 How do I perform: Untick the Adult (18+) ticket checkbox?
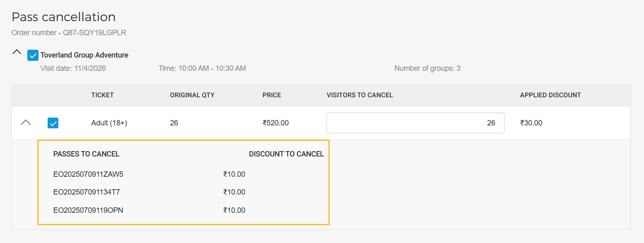pyautogui.click(x=53, y=123)
